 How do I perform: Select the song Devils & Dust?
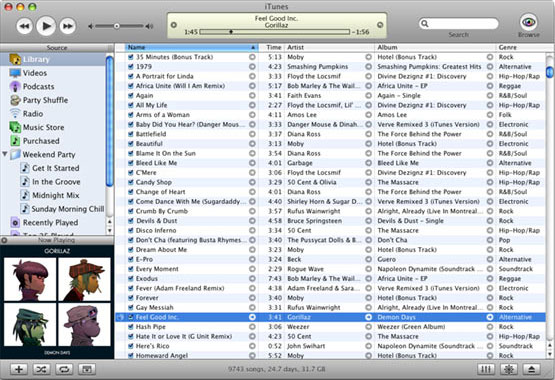[156, 221]
